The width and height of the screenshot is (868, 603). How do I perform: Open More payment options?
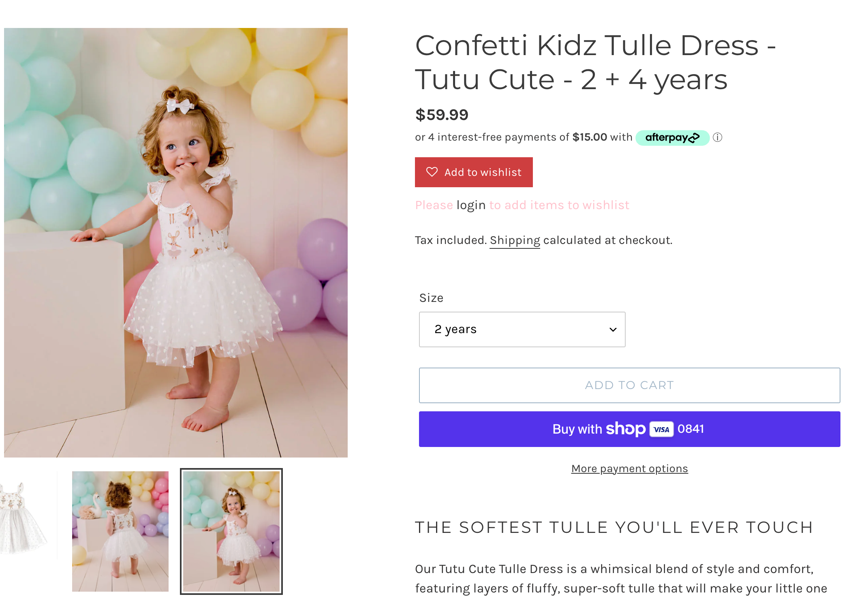click(629, 468)
